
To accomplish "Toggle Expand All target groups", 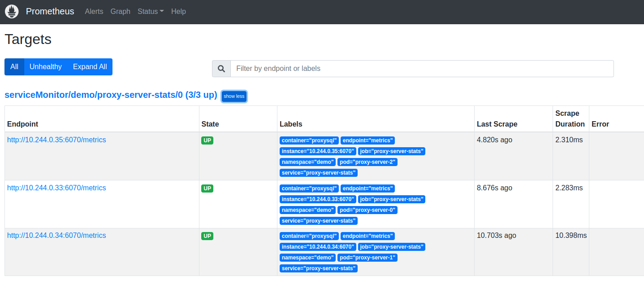I will tap(90, 67).
